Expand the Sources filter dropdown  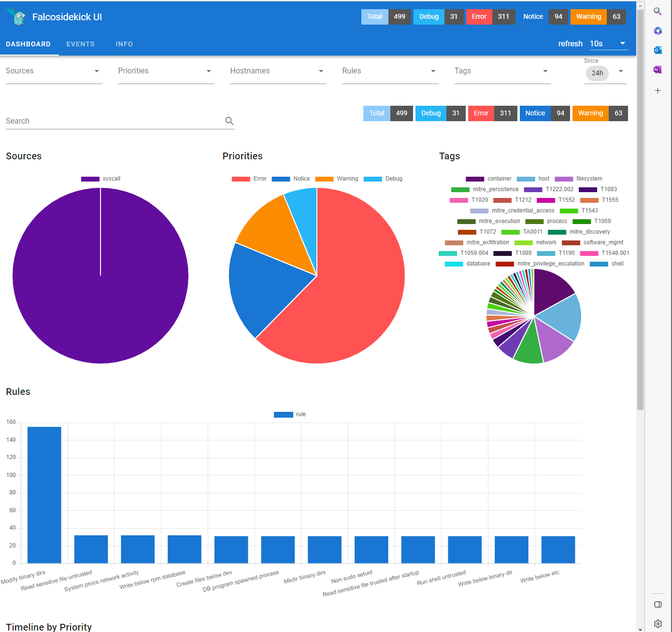[x=54, y=71]
